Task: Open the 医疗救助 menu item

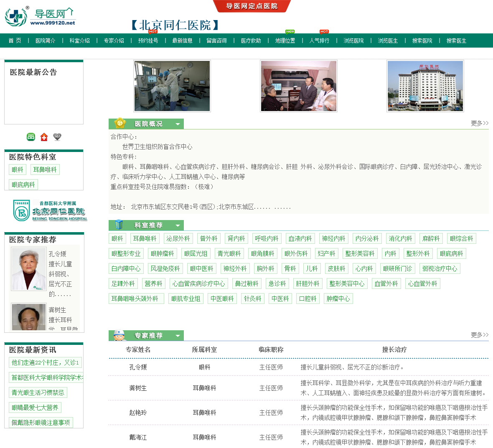Action: [251, 40]
